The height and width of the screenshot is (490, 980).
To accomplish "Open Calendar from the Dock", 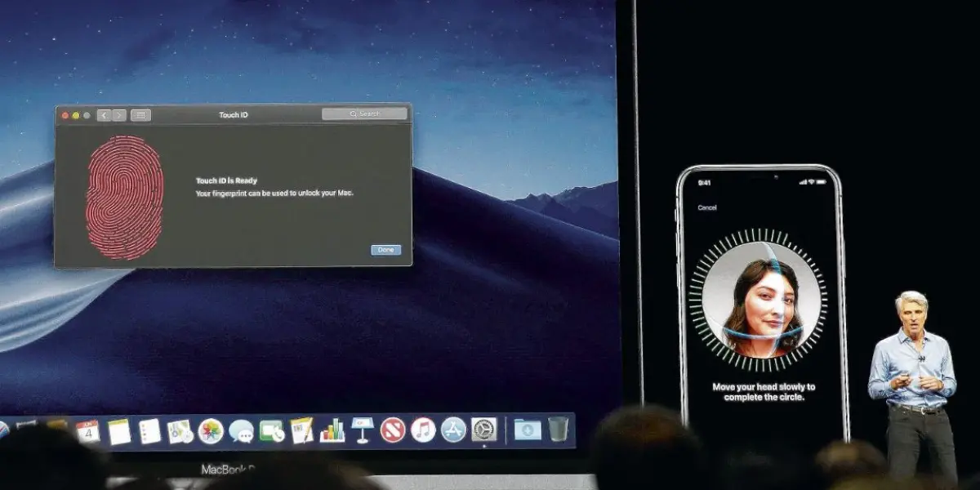I will 87,431.
